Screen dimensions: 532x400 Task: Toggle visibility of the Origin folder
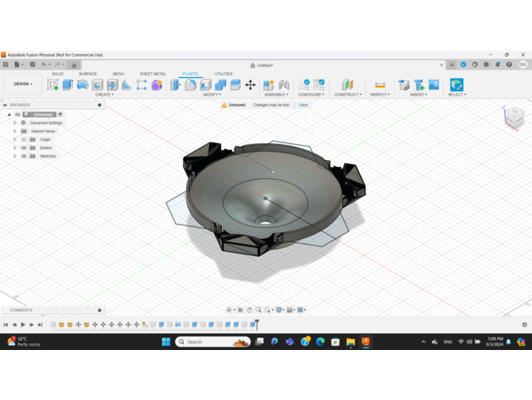point(24,139)
